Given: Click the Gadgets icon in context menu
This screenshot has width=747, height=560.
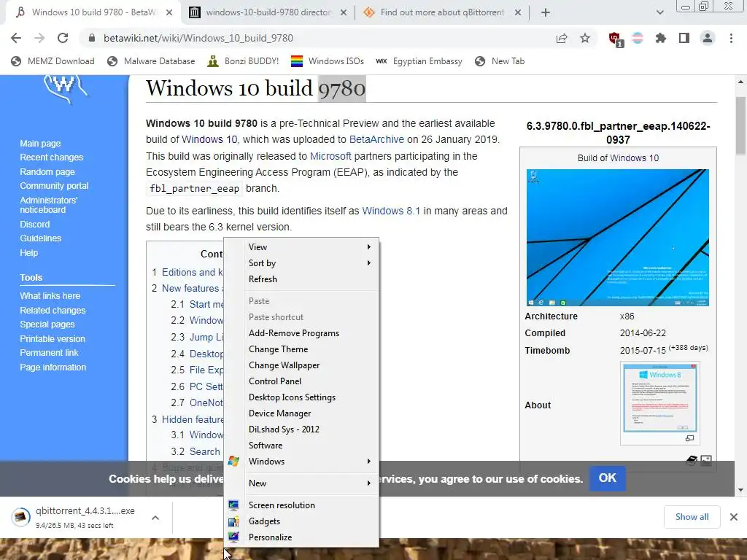Looking at the screenshot, I should [233, 521].
